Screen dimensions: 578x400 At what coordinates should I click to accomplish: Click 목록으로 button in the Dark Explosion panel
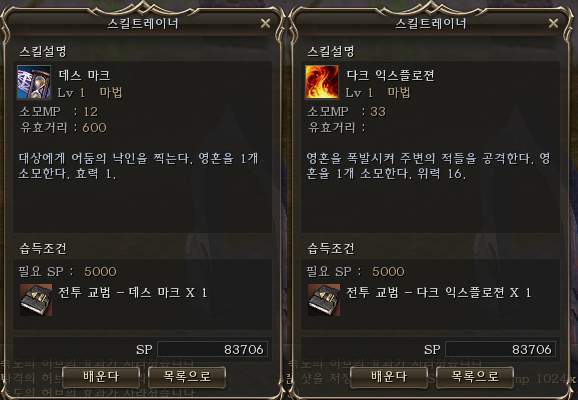coord(475,377)
